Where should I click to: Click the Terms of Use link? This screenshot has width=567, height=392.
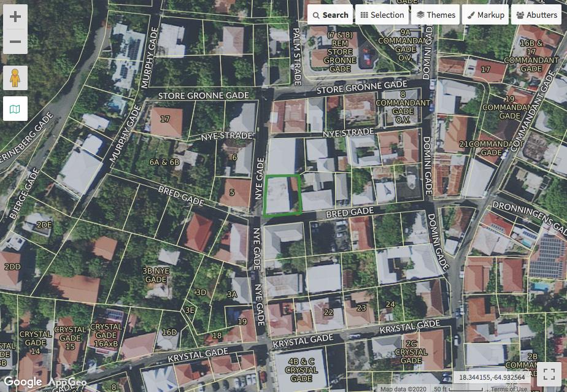[x=508, y=389]
